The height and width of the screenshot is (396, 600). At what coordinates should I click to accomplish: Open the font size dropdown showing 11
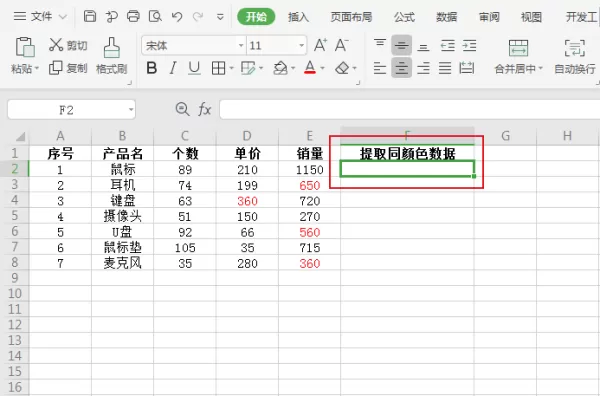301,46
